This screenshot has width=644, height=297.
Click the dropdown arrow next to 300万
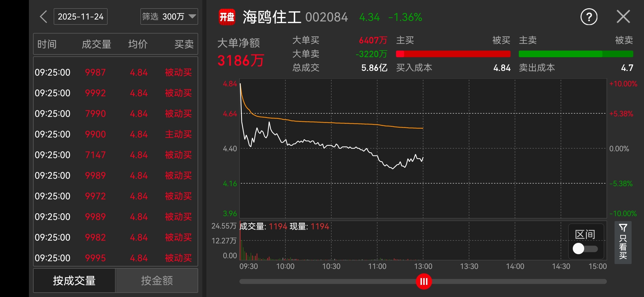click(x=192, y=16)
